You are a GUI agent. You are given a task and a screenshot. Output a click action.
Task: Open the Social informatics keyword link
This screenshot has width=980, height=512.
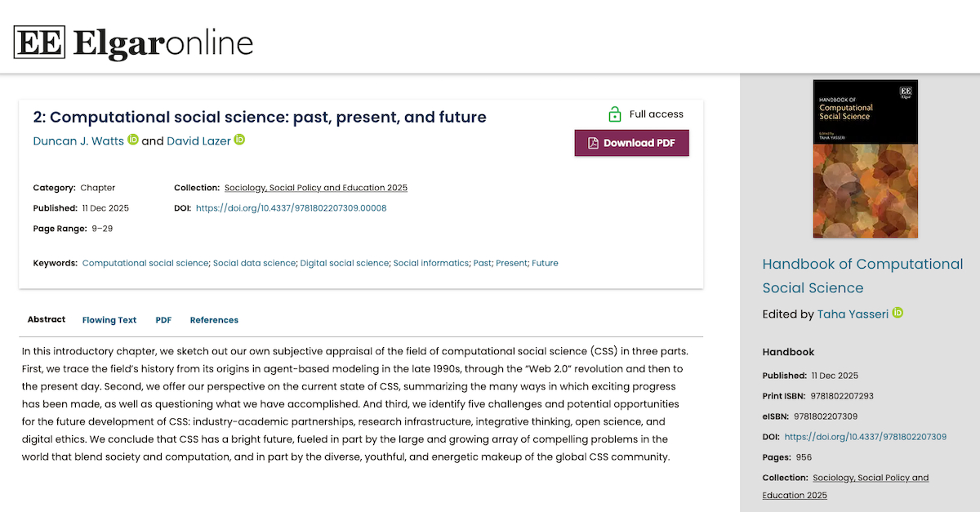click(x=431, y=263)
